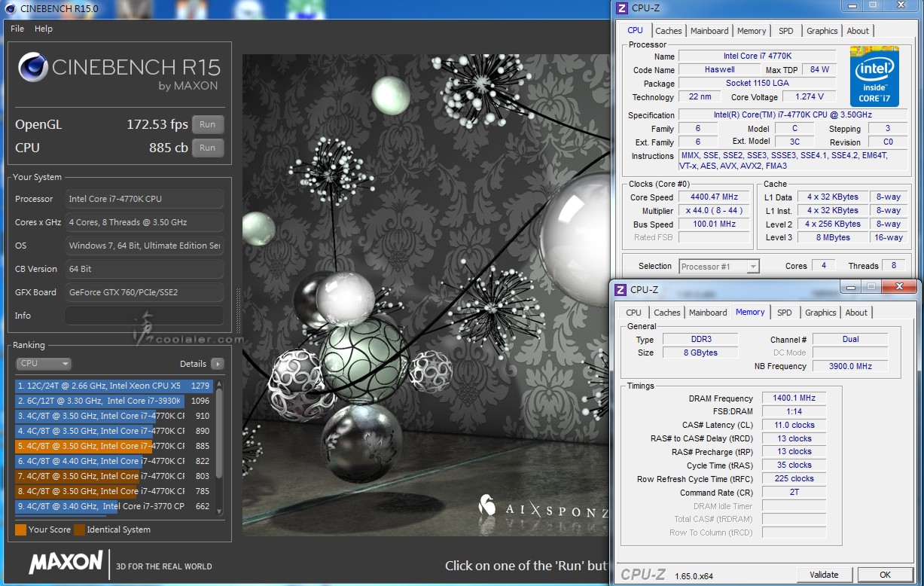Select the Memory tab in the CPU-tab CPU-Z window

click(752, 31)
